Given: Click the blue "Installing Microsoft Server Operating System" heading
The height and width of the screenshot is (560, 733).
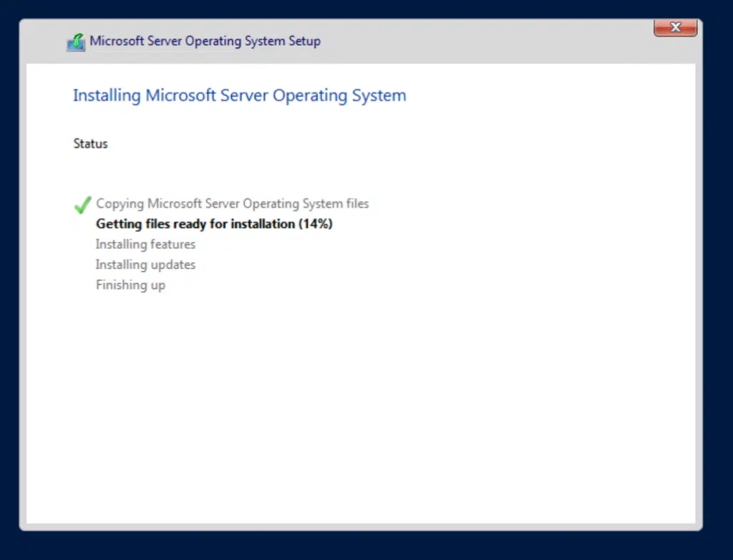Looking at the screenshot, I should click(239, 96).
